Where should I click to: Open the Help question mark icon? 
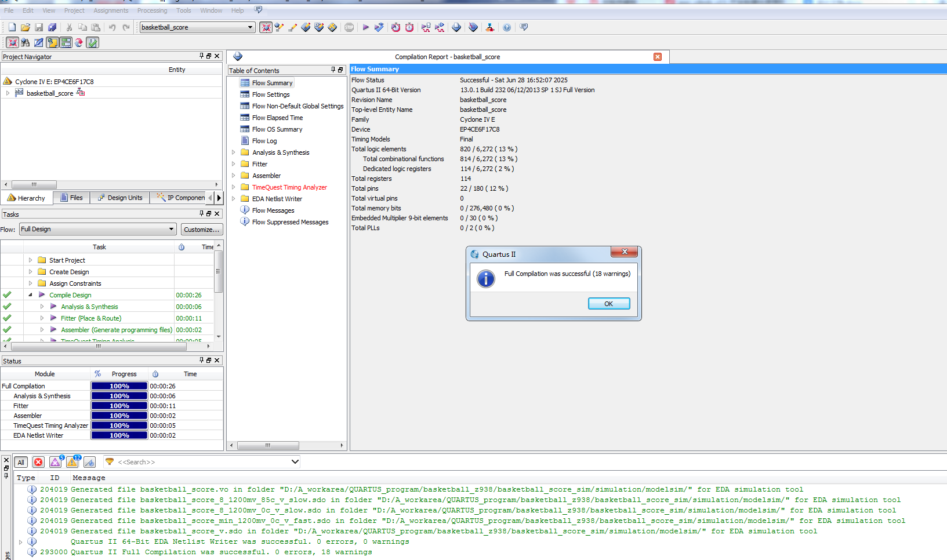(x=507, y=27)
